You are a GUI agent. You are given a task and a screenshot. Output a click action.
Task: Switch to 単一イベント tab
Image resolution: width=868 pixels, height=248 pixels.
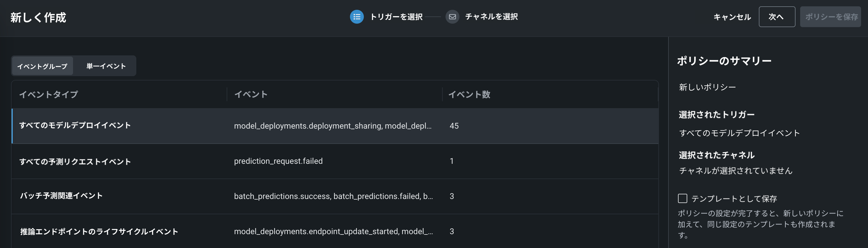[x=106, y=66]
